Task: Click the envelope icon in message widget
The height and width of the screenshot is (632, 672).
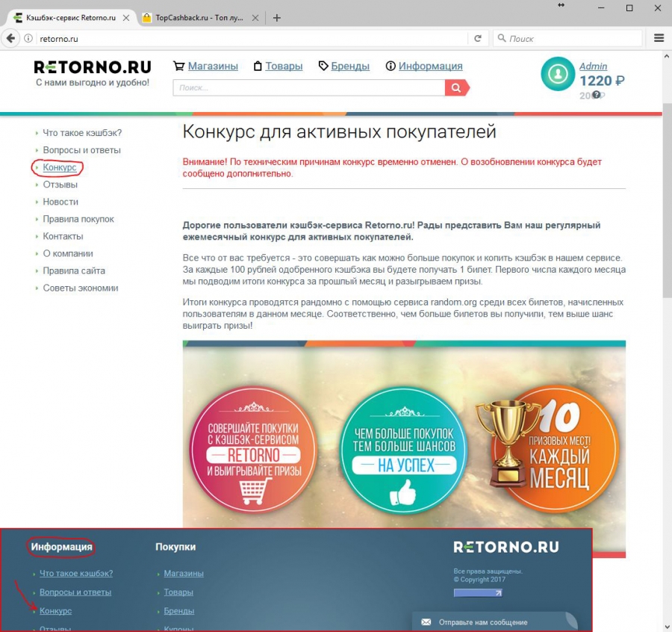Action: [426, 622]
